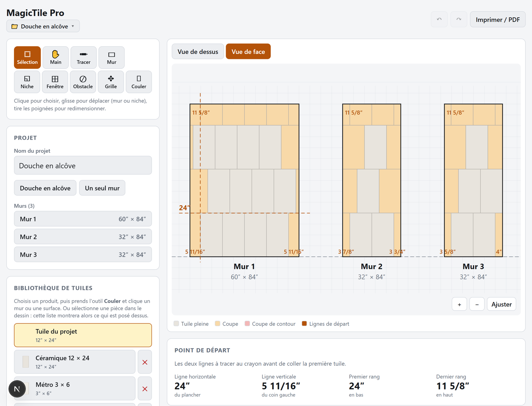Activate the Tracer drawing tool

pyautogui.click(x=83, y=58)
